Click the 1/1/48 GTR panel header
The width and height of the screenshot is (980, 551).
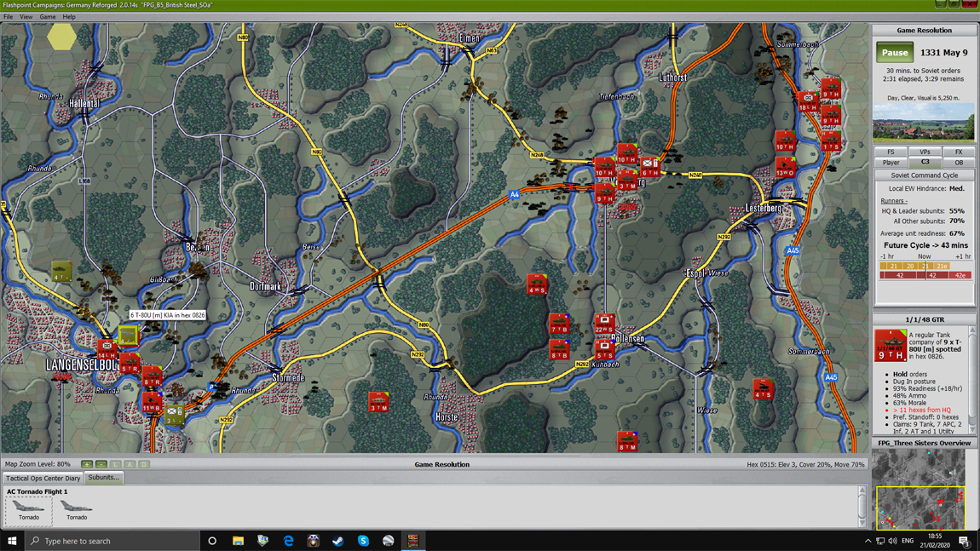point(924,319)
